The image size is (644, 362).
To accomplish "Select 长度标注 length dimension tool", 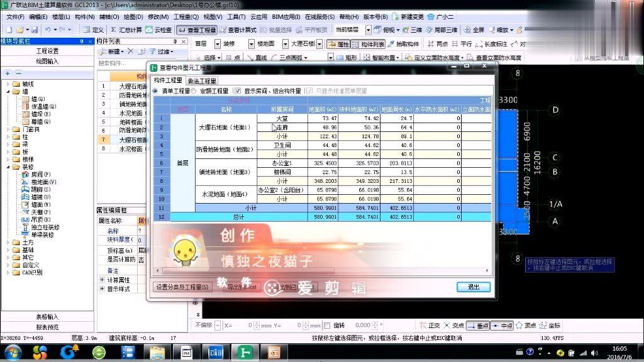I will click(x=491, y=44).
